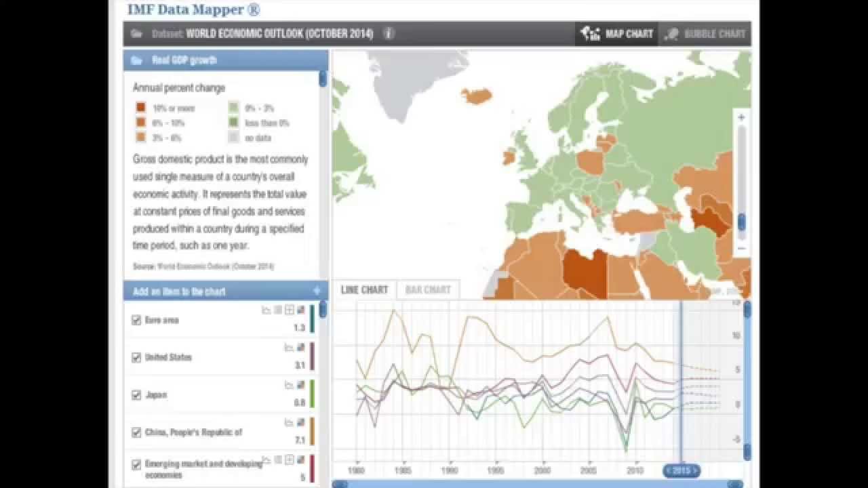Click the list icon in Euro area row
The height and width of the screenshot is (488, 868).
coord(278,310)
